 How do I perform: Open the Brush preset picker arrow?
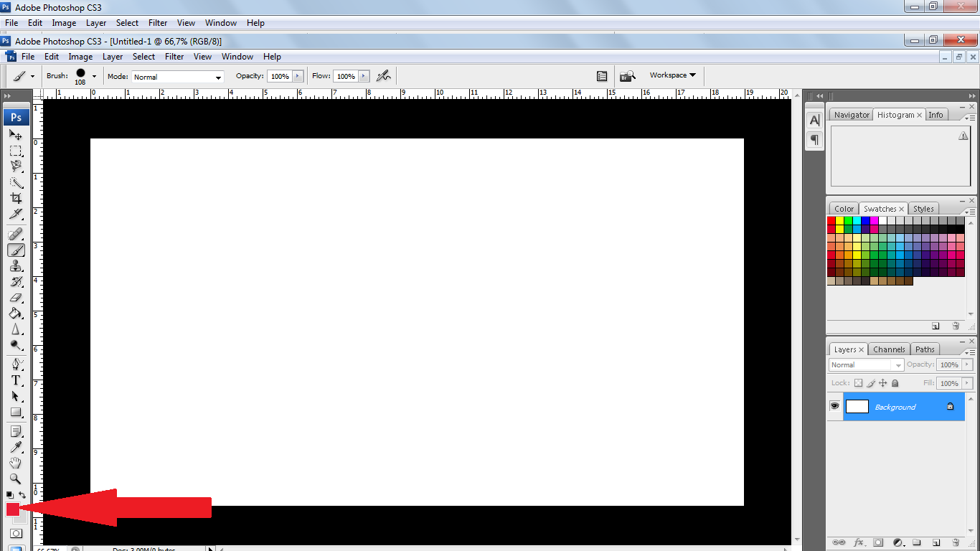click(94, 76)
